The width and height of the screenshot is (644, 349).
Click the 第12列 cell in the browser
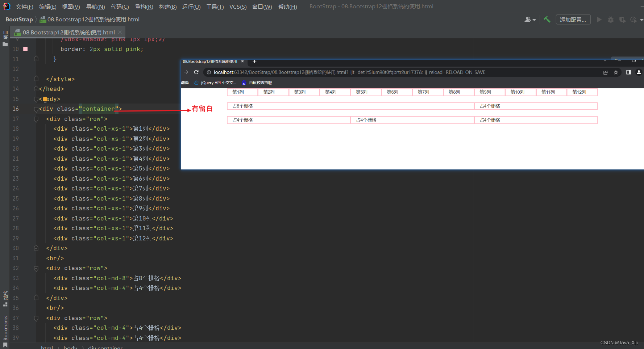click(582, 92)
